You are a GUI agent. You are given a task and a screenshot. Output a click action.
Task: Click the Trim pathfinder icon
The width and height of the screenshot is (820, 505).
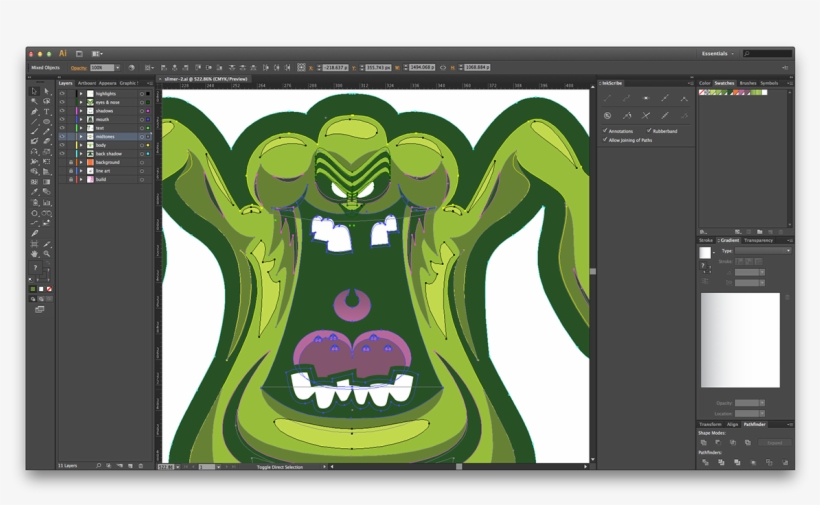721,462
